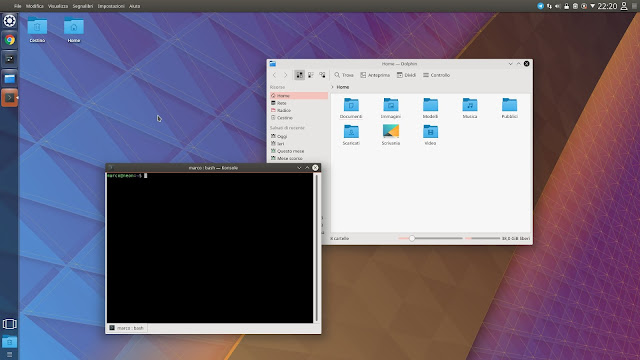Open the volume tray icon
Image resolution: width=640 pixels, height=360 pixels.
point(558,6)
